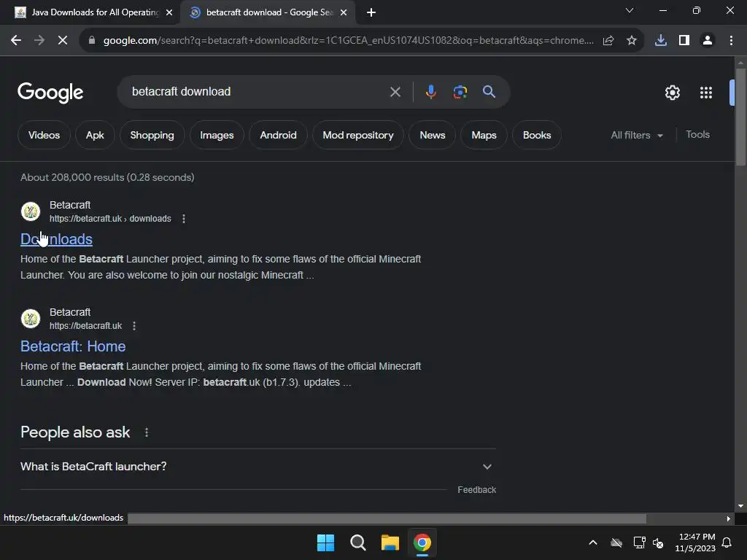Click the Feedback link
This screenshot has height=560, width=747.
pyautogui.click(x=476, y=490)
